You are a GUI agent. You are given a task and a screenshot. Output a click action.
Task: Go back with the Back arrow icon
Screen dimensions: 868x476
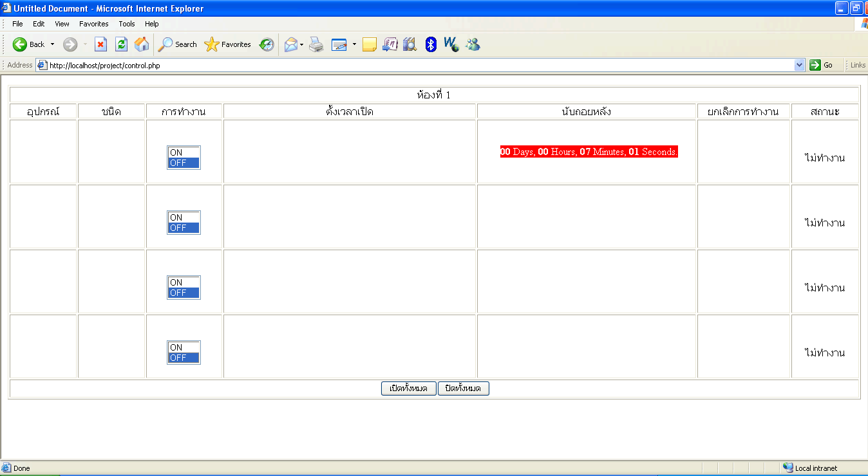coord(20,44)
